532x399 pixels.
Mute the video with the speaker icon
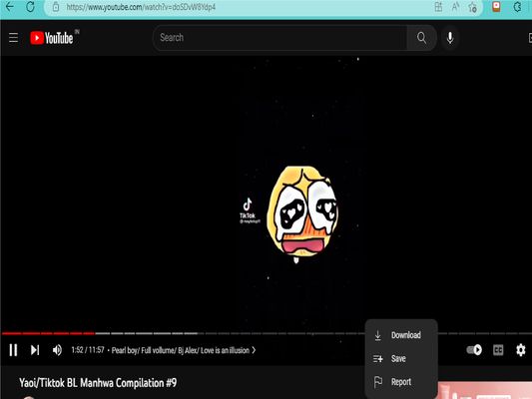point(57,350)
